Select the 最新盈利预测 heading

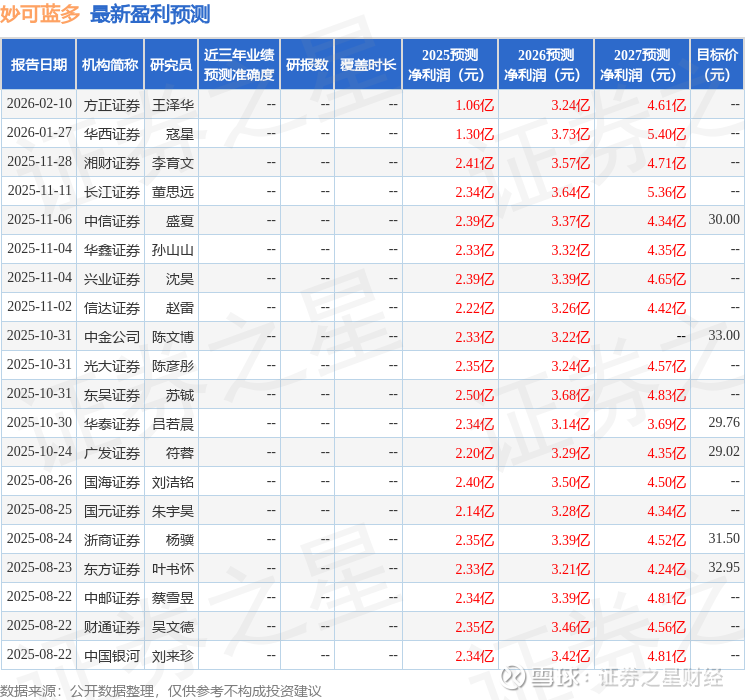150,14
